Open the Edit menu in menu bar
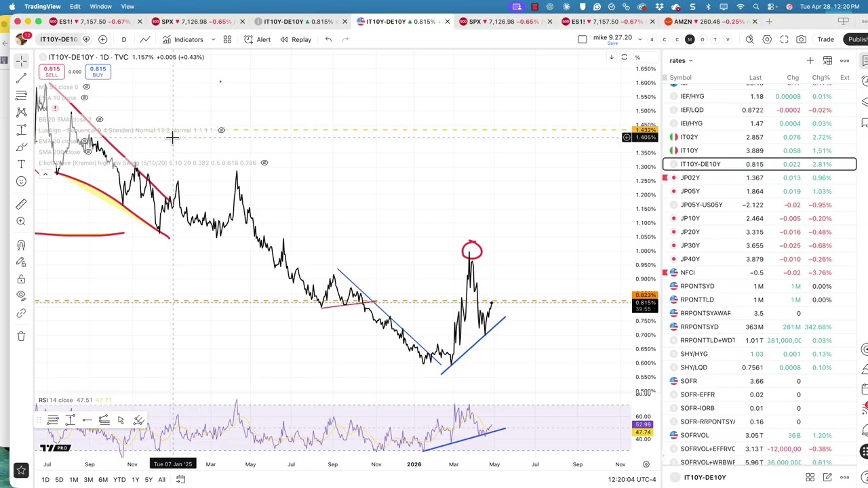The width and height of the screenshot is (868, 488). (75, 6)
